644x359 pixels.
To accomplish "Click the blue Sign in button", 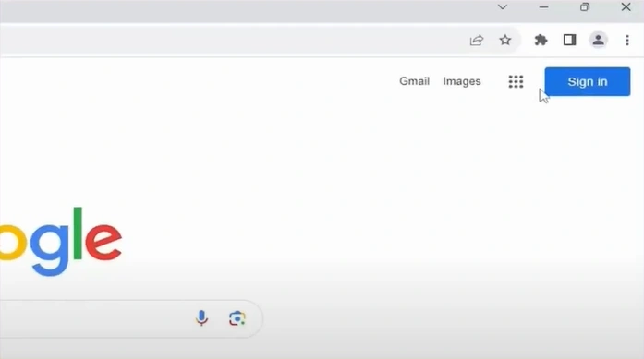I will (x=588, y=81).
